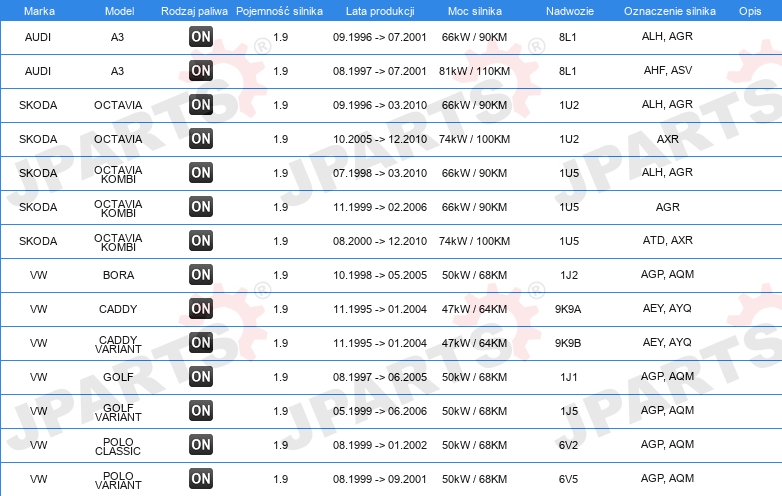Click body code 1J5 in Golf Variant row
This screenshot has width=782, height=496.
click(569, 411)
